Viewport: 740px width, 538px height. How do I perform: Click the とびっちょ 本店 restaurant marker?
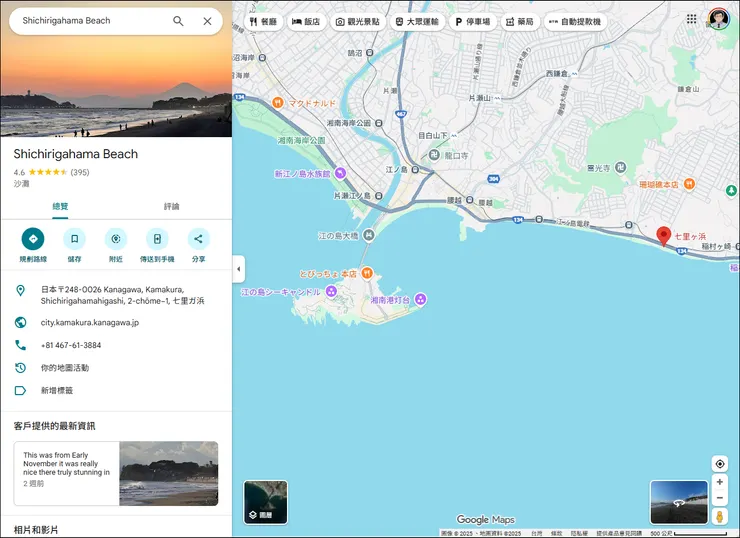coord(367,273)
